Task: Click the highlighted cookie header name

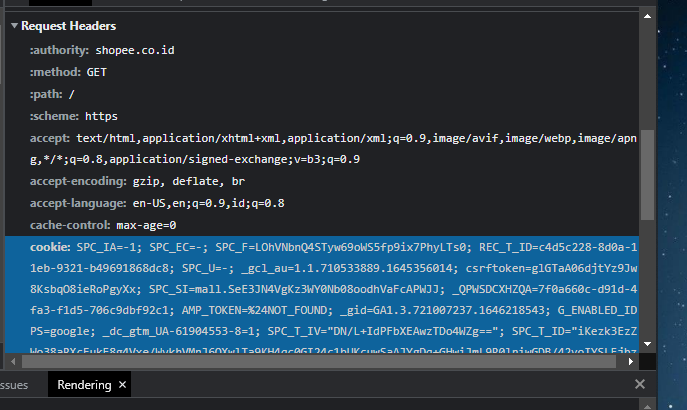Action: 50,247
